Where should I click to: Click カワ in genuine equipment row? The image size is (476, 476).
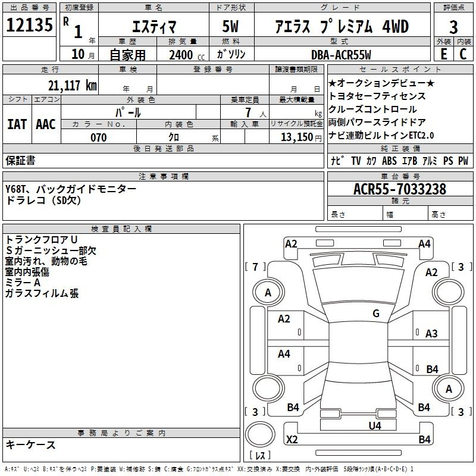371,161
